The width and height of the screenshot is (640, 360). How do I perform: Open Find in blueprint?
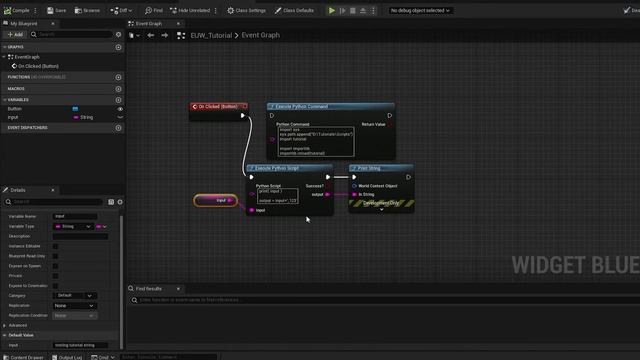[153, 10]
